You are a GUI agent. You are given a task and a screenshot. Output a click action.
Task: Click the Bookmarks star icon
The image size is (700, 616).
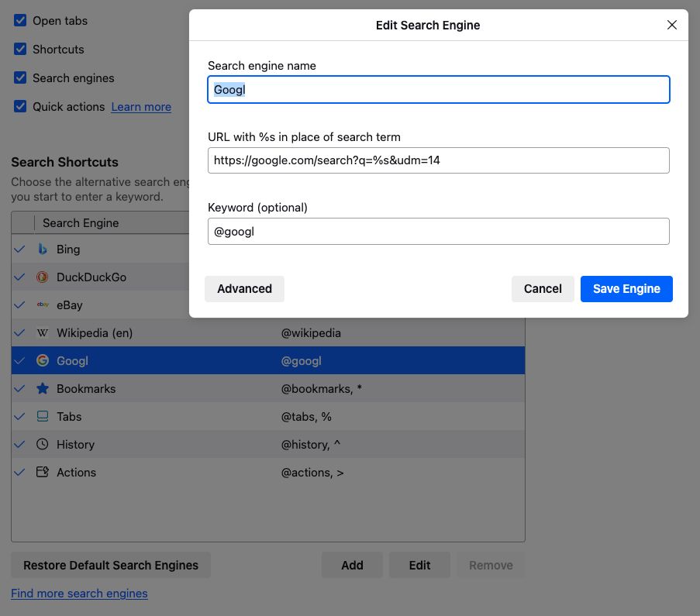pos(43,388)
